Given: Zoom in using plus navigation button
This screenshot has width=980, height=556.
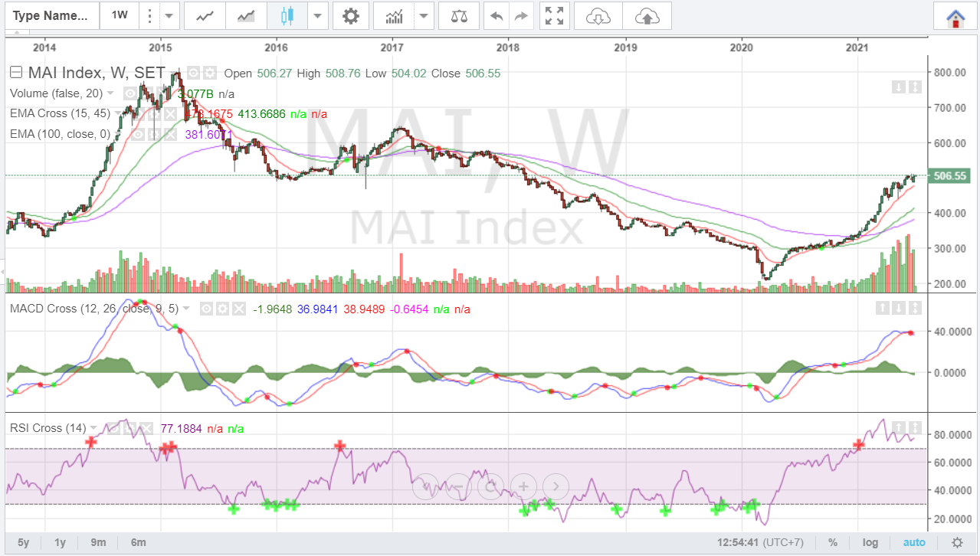Looking at the screenshot, I should click(523, 486).
